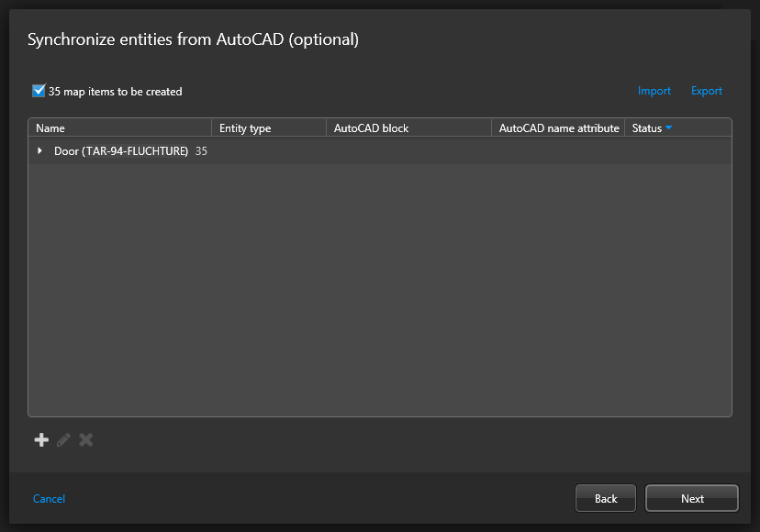Open the Import link
This screenshot has height=532, width=760.
coord(654,91)
